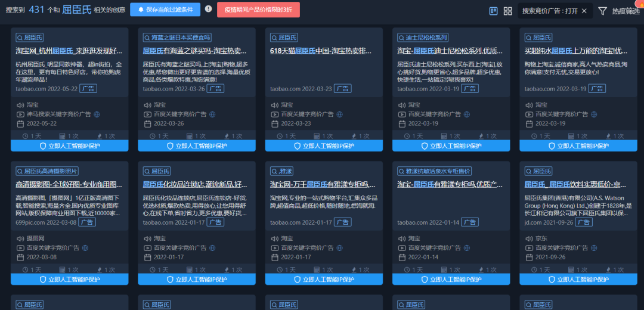Screen dimensions: 644x310
Task: Click 立即人工智能IP保护 under 海蓝之谜 card
Action: coord(197,146)
